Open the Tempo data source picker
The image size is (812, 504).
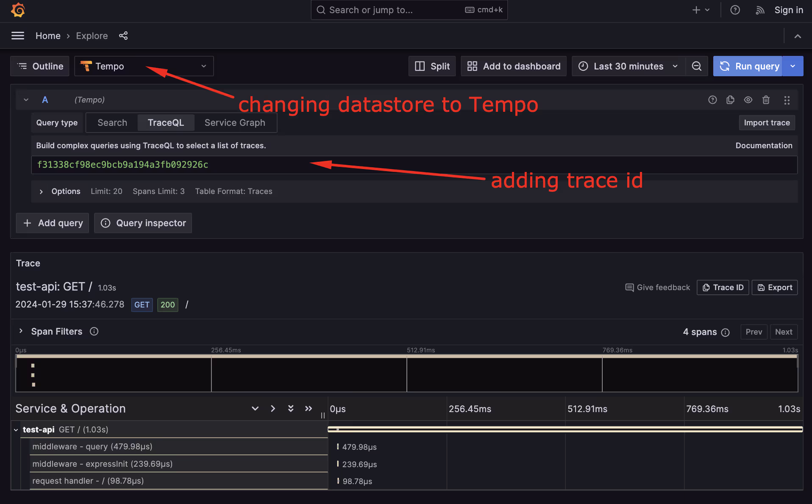144,66
